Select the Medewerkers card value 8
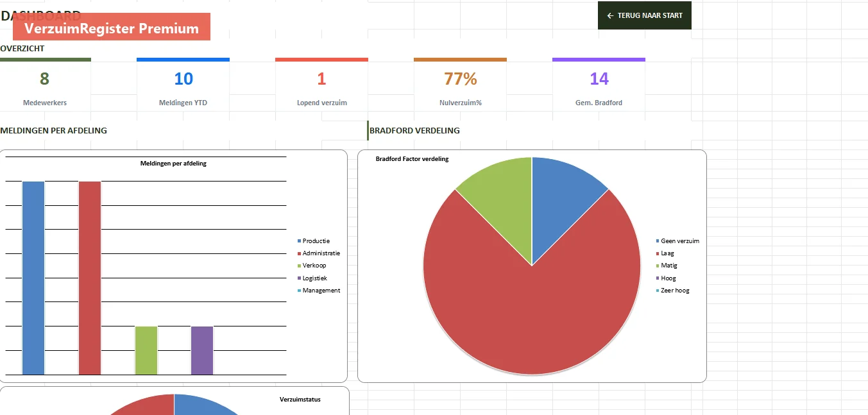 pyautogui.click(x=44, y=79)
